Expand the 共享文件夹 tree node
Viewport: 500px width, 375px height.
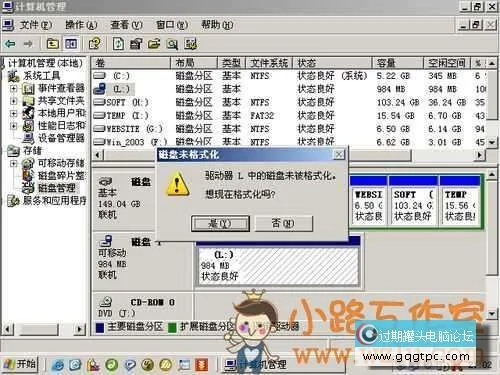click(13, 101)
